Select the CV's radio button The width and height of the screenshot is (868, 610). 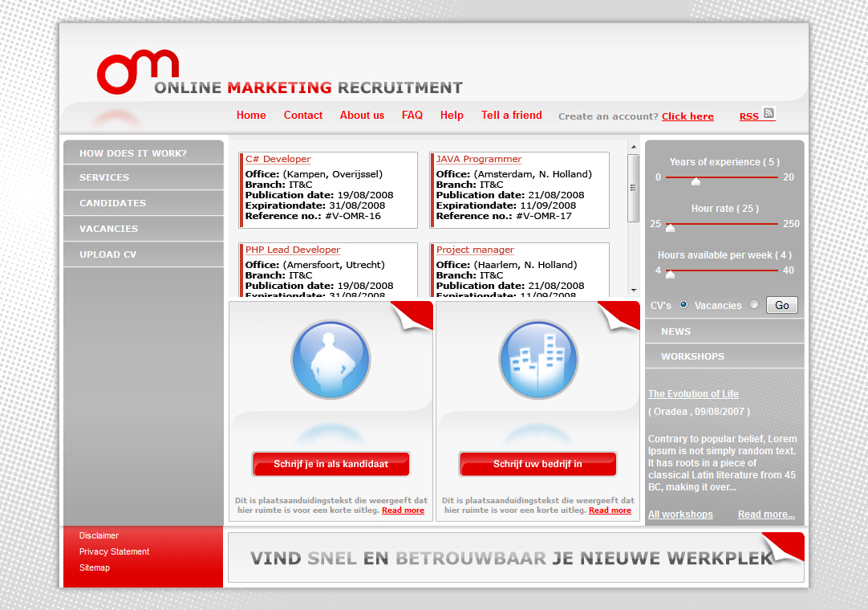pyautogui.click(x=683, y=304)
